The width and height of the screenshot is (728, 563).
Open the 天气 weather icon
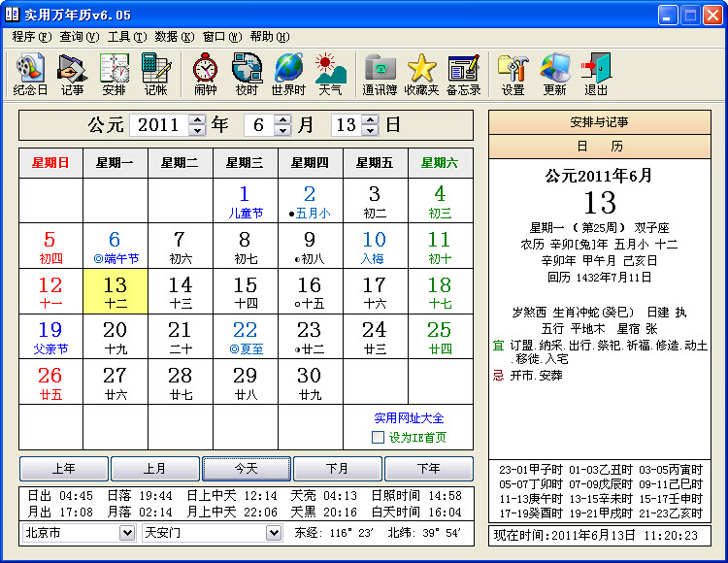pos(330,74)
